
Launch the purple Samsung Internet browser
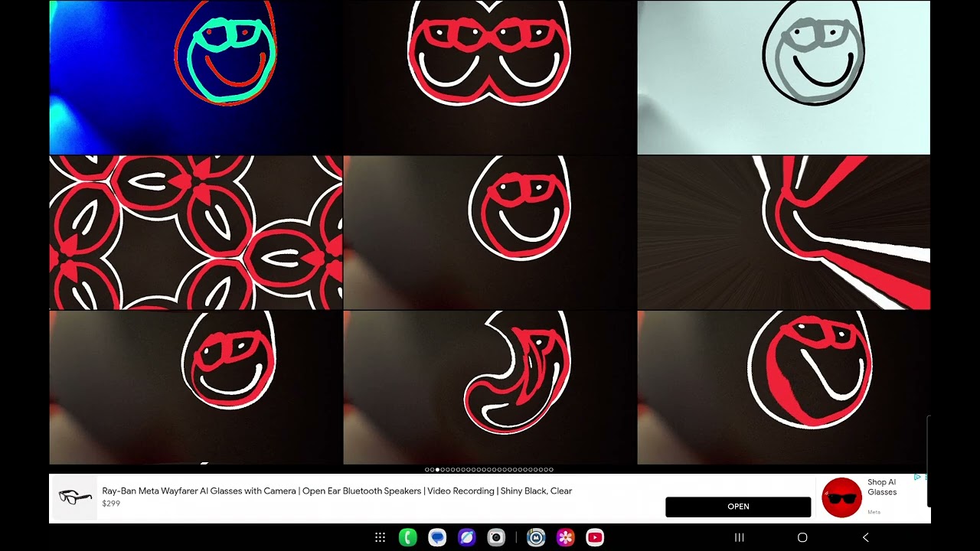click(466, 538)
